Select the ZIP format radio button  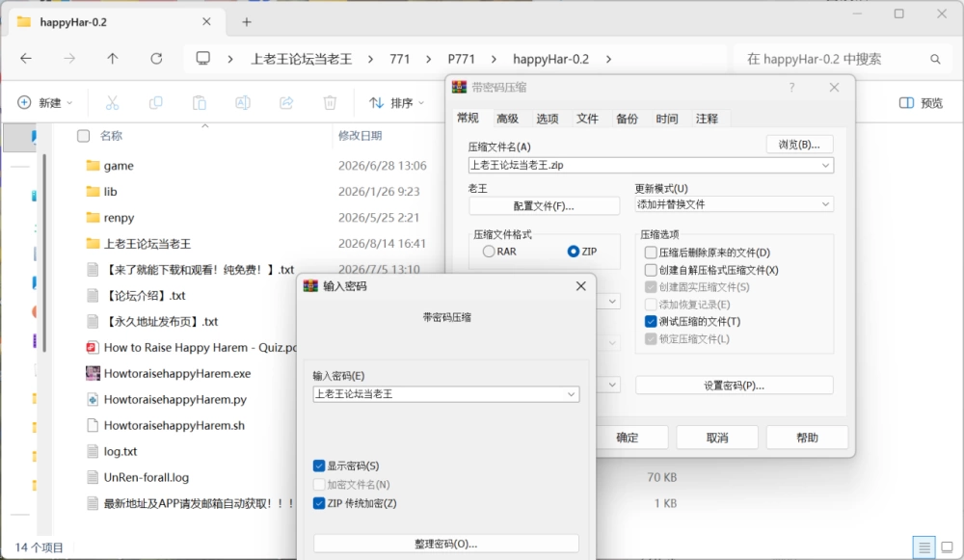point(573,252)
